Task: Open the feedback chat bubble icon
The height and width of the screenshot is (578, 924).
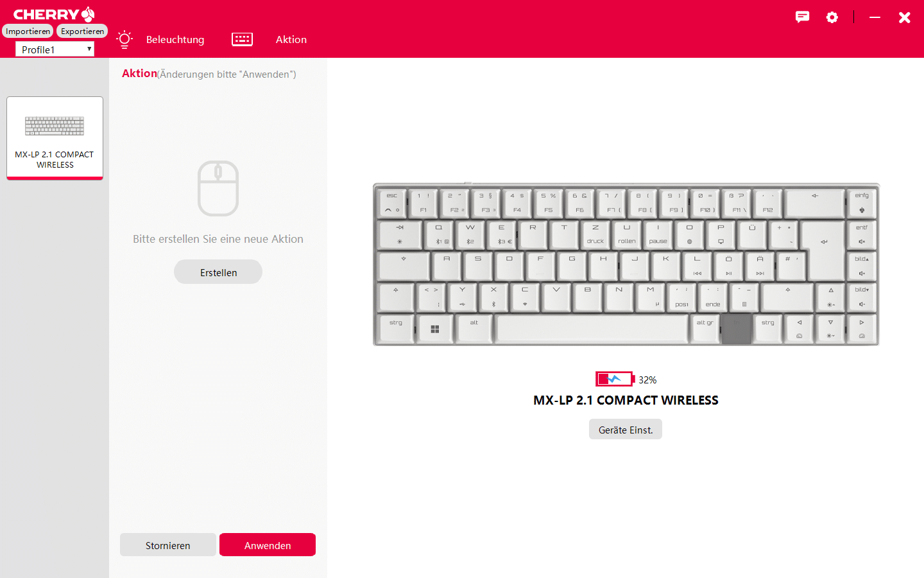Action: (802, 17)
